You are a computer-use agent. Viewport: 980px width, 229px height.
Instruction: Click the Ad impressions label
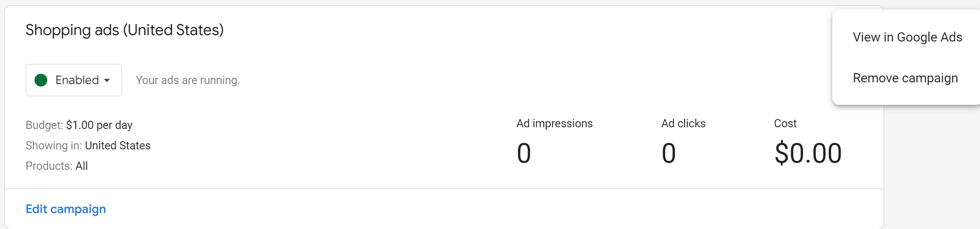[x=554, y=124]
